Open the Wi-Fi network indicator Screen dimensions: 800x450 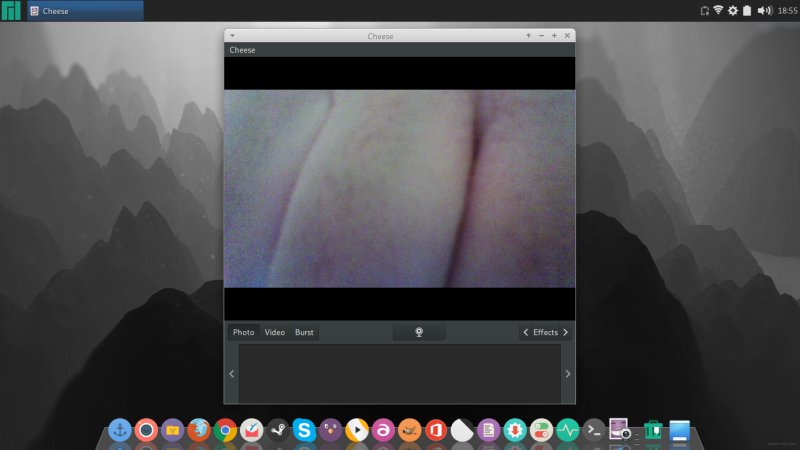click(718, 10)
